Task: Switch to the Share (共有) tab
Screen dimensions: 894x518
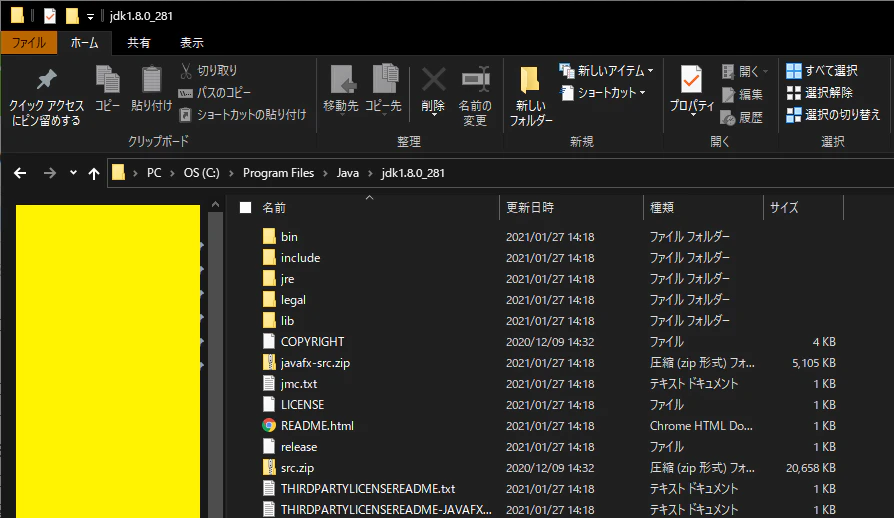Action: tap(139, 43)
